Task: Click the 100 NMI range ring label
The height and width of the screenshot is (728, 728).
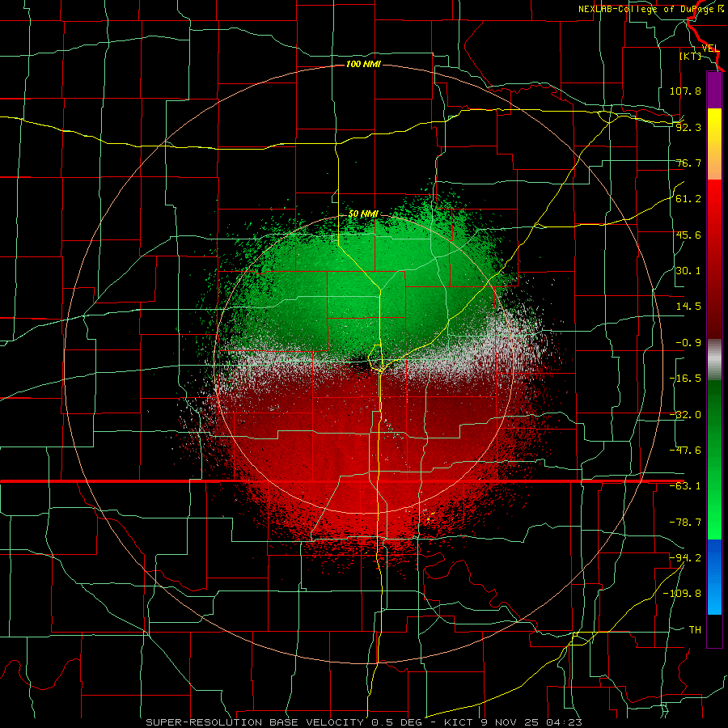Action: 363,64
